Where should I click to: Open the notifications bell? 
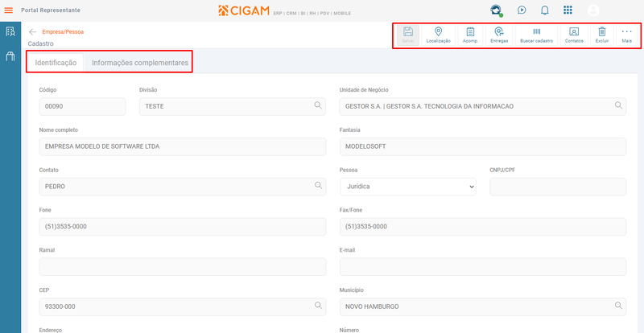click(x=545, y=10)
